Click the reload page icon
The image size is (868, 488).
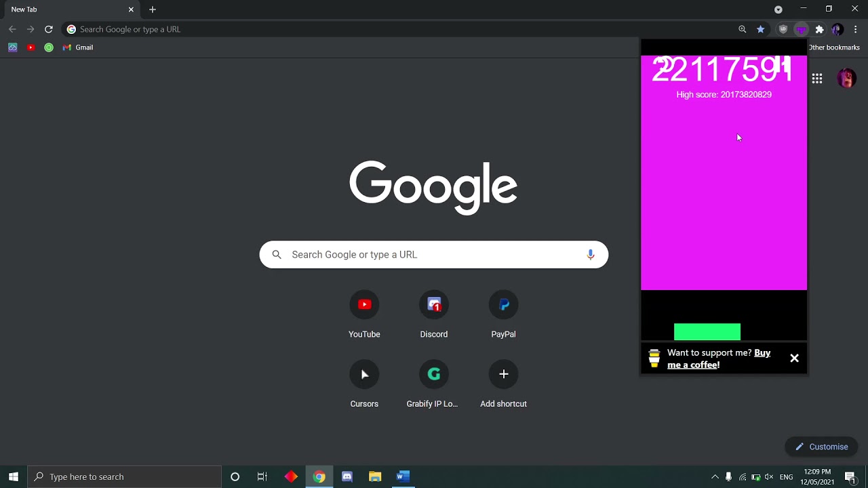tap(48, 29)
